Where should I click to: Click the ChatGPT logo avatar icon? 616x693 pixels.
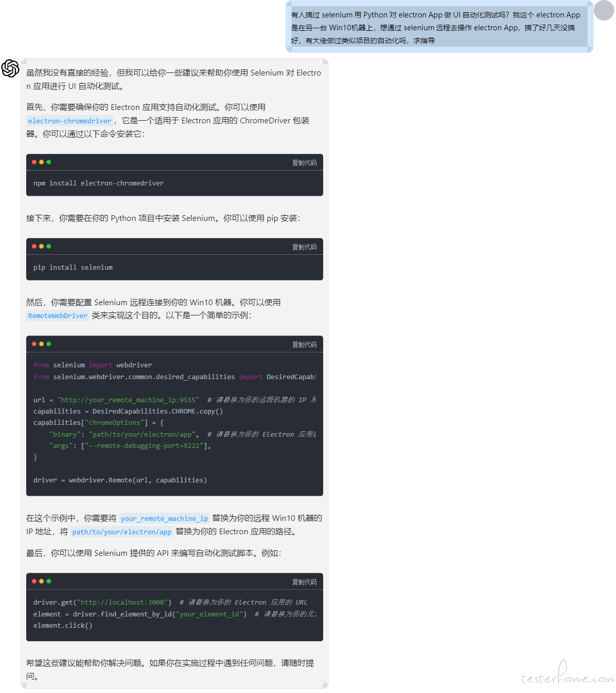[10, 68]
